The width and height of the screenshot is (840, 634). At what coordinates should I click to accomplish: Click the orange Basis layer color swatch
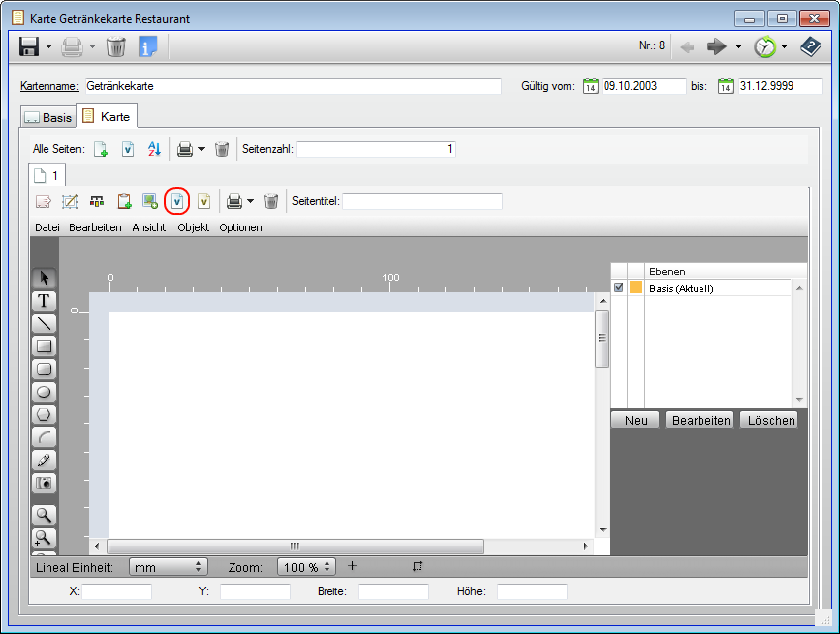click(x=636, y=288)
